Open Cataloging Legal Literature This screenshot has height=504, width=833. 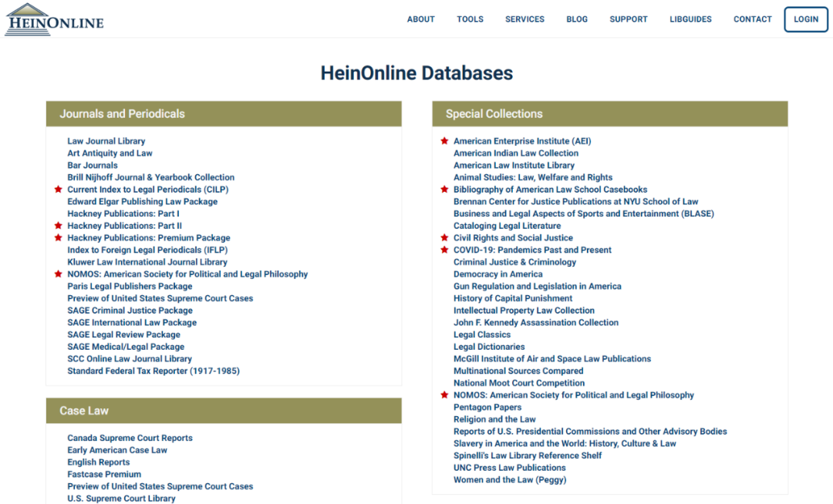coord(507,226)
